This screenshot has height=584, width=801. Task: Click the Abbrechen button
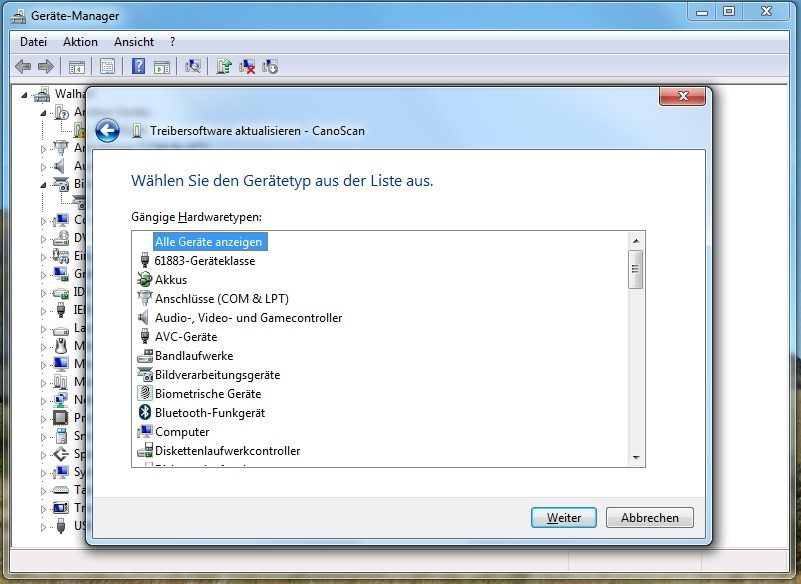tap(650, 518)
